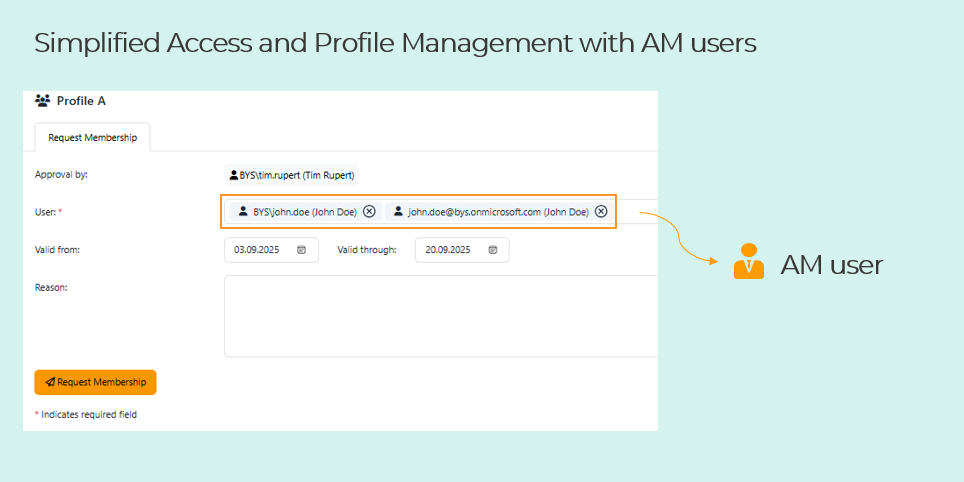Click the orange Request Membership button

click(95, 382)
